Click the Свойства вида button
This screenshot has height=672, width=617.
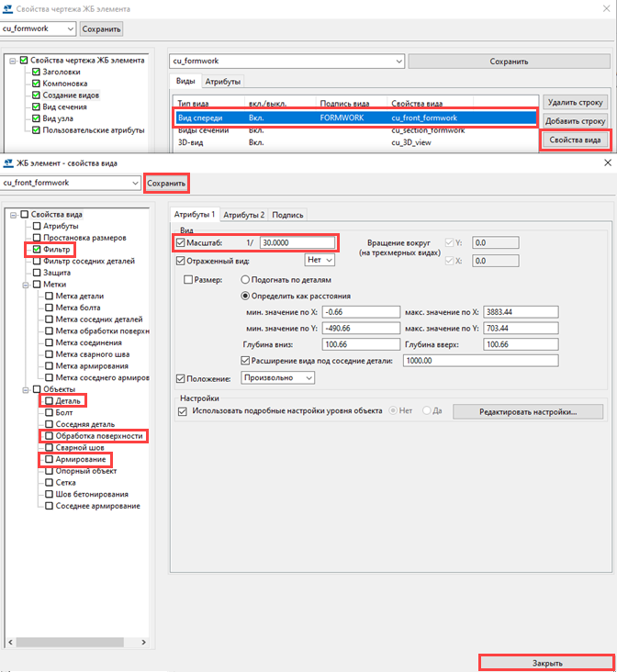tap(575, 140)
